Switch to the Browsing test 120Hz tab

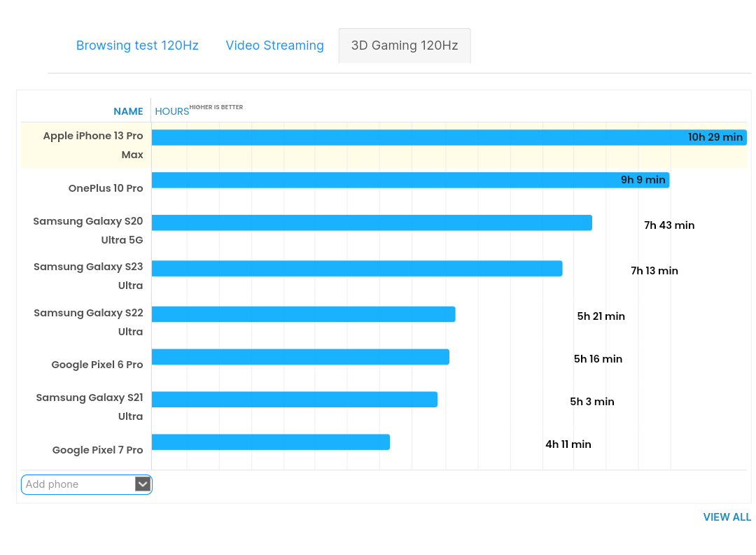pyautogui.click(x=137, y=45)
